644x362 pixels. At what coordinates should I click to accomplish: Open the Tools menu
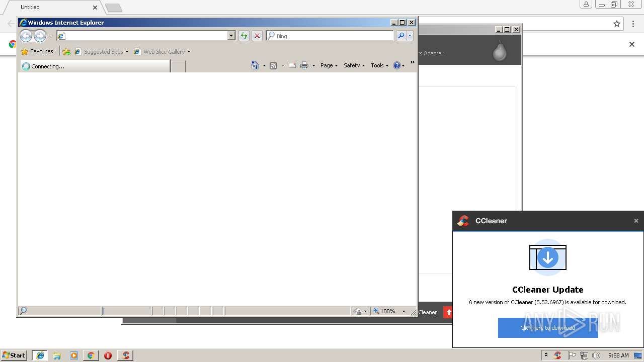(380, 65)
